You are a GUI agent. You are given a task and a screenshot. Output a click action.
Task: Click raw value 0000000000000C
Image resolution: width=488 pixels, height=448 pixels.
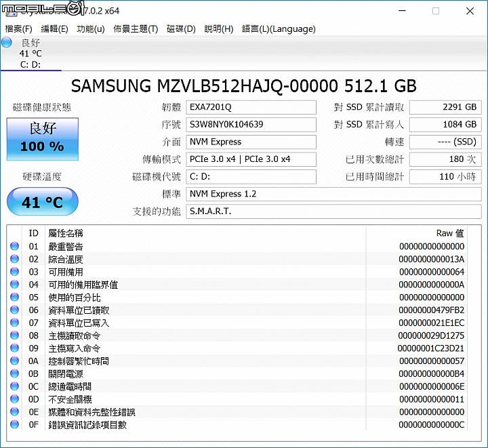click(431, 425)
